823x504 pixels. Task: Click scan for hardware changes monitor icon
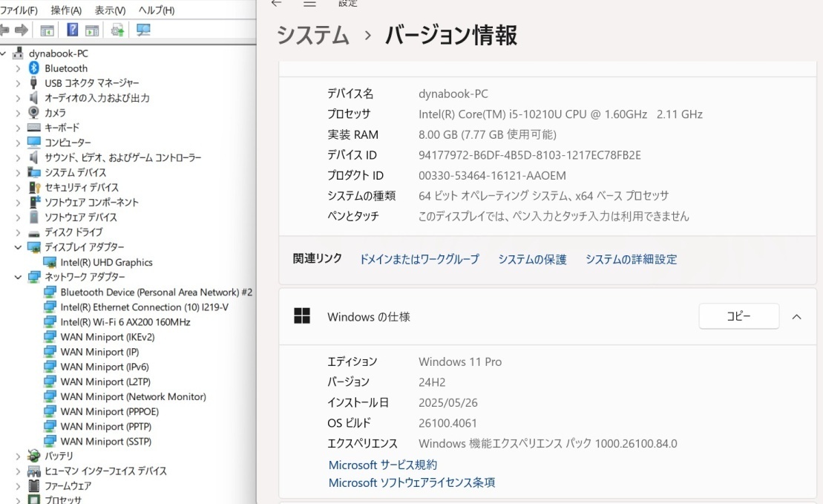(x=143, y=30)
